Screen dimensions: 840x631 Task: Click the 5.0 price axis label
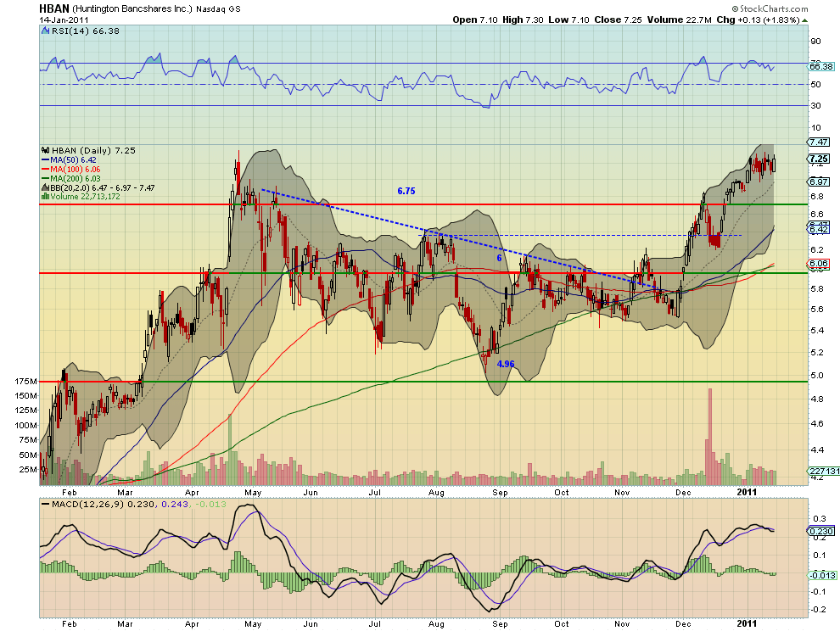click(x=817, y=376)
